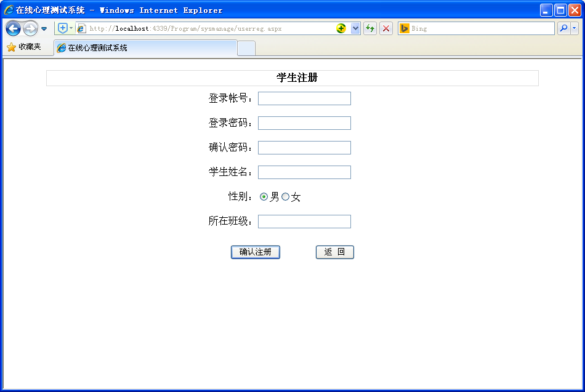Minimize the Internet Explorer window
The height and width of the screenshot is (392, 585).
click(546, 10)
